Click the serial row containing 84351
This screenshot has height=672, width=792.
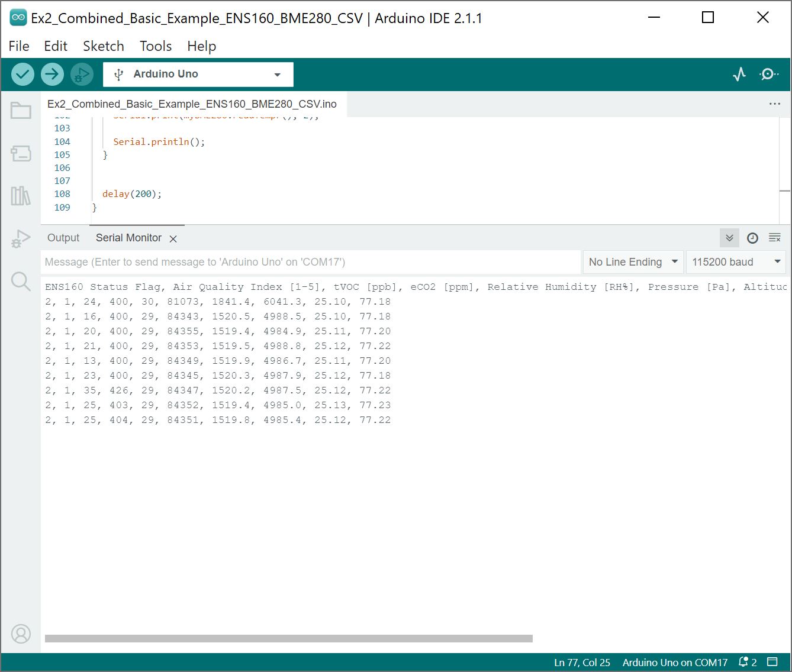(x=218, y=420)
